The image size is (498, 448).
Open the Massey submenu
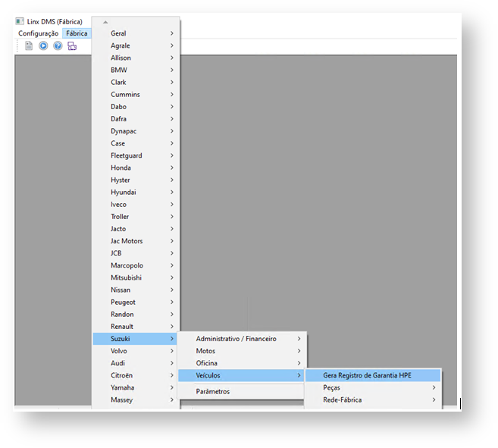136,399
